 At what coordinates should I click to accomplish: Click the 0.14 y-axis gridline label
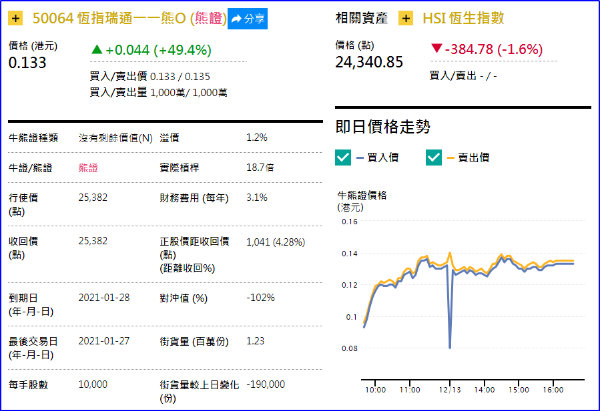349,253
